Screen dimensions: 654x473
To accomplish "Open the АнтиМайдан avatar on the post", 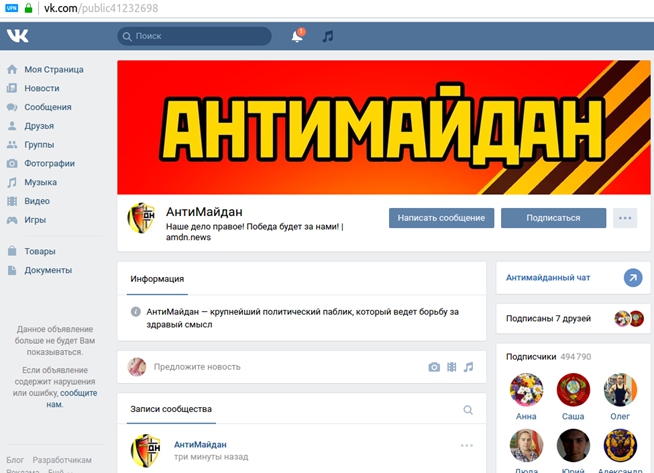I will click(146, 450).
